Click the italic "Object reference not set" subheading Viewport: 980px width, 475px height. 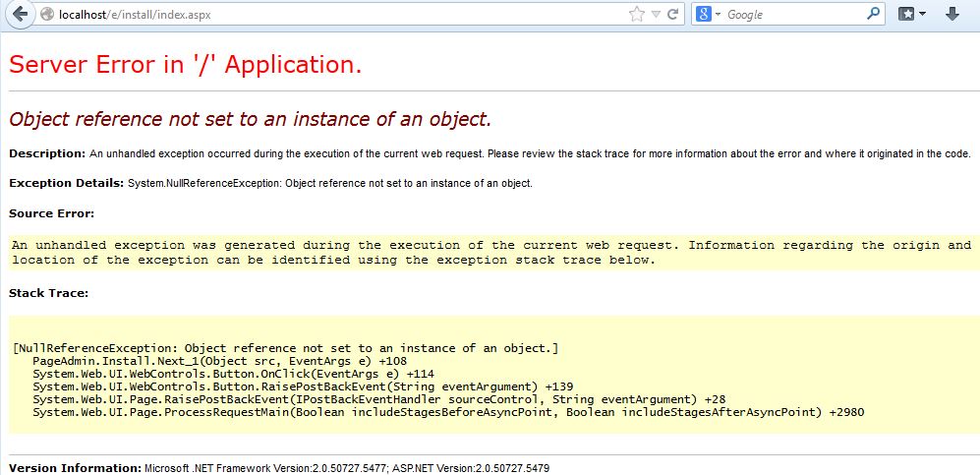(250, 120)
